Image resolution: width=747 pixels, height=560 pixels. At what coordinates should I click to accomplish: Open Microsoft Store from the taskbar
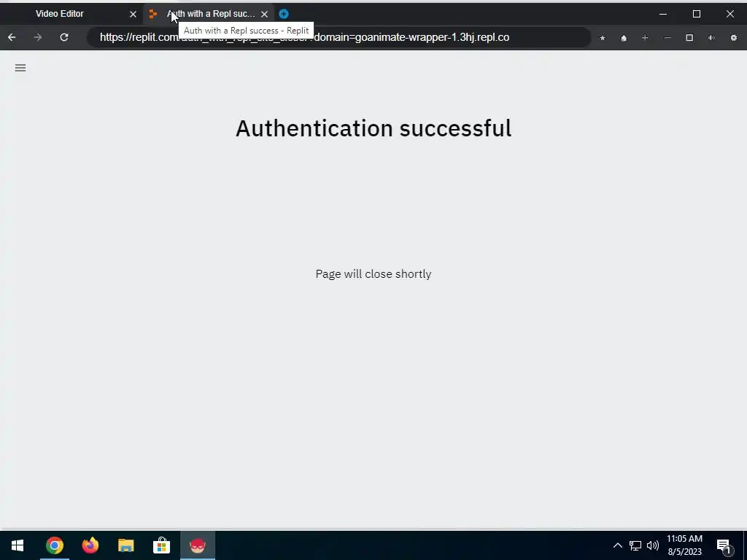[x=161, y=545]
